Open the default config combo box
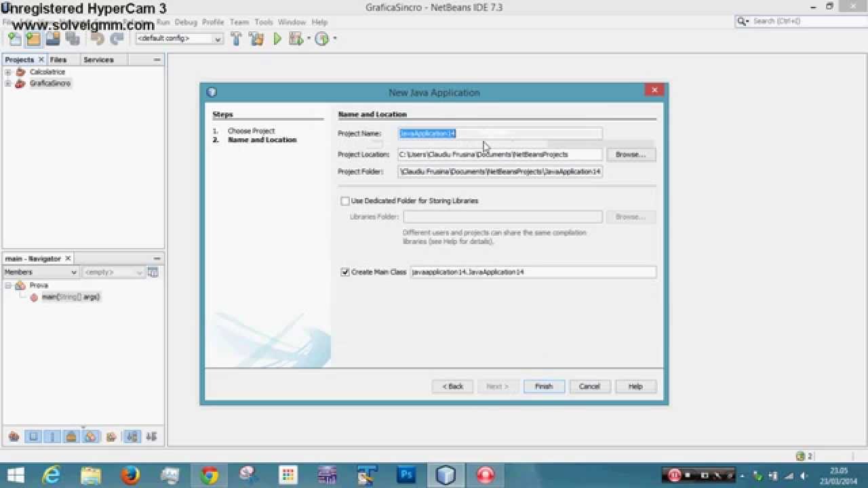 (179, 39)
